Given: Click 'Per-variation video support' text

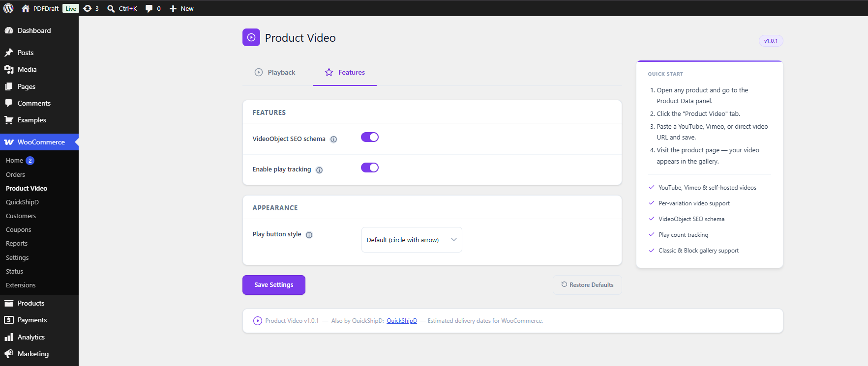Looking at the screenshot, I should (694, 203).
